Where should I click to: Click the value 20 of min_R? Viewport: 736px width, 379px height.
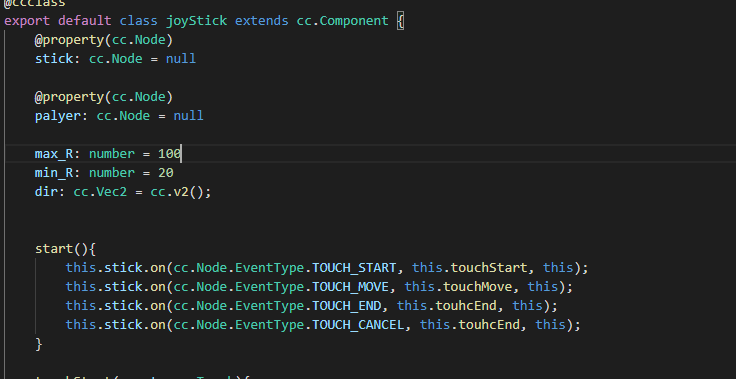[x=165, y=173]
